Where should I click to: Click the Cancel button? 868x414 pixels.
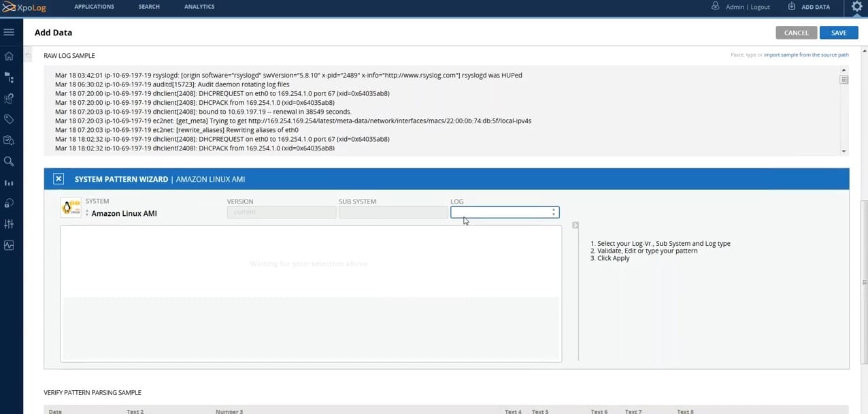796,33
